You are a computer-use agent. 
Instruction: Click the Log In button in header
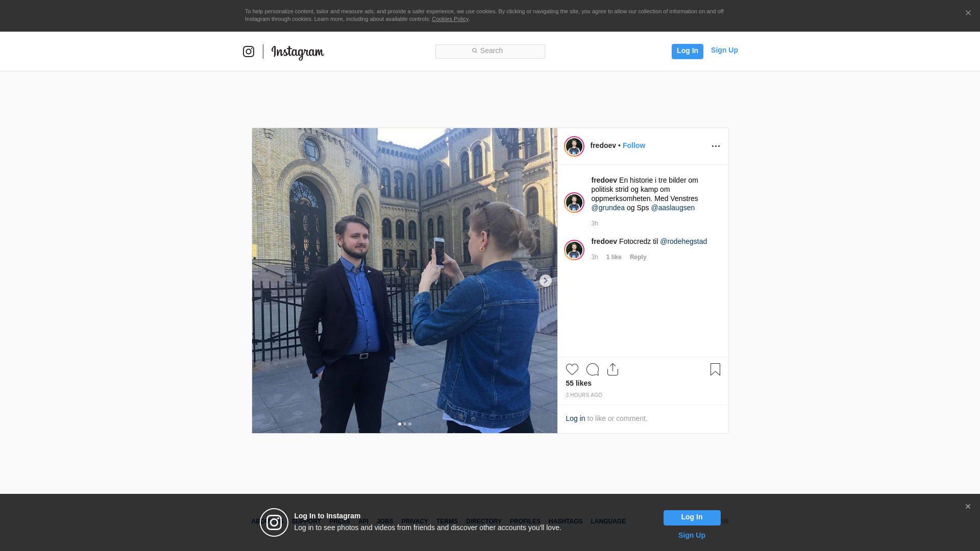pos(687,51)
